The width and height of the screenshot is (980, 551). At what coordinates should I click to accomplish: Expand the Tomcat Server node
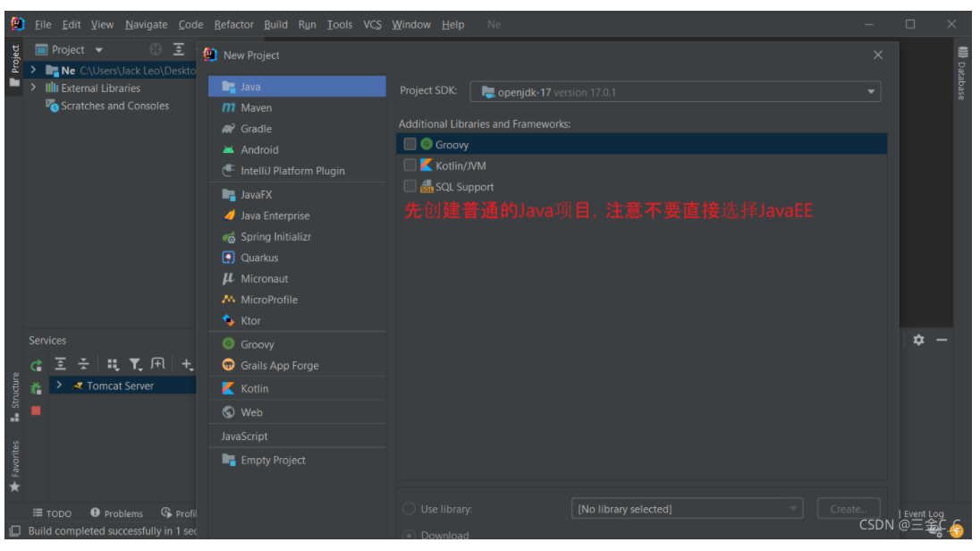point(59,386)
